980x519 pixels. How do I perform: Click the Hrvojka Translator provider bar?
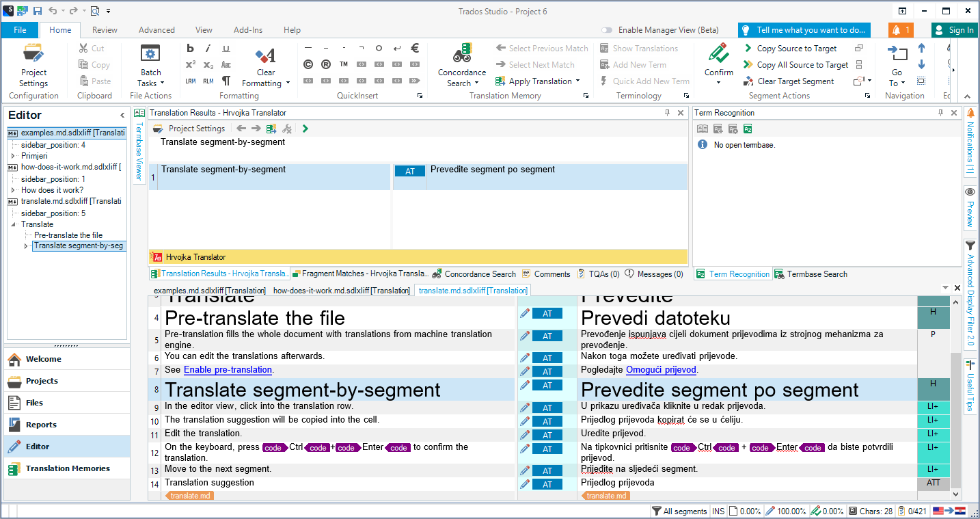click(x=418, y=257)
